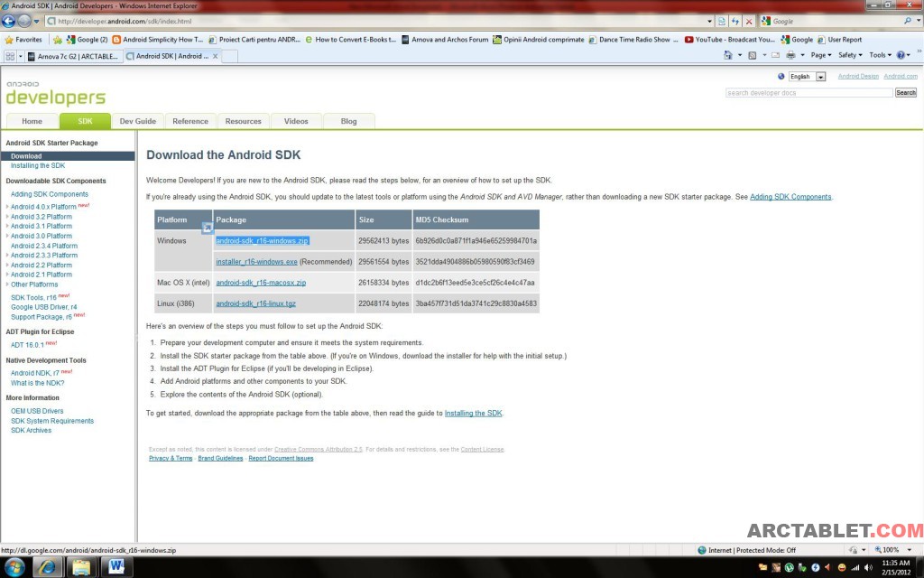Click the Print icon in command bar
Viewport: 924px width, 578px height.
click(x=790, y=55)
